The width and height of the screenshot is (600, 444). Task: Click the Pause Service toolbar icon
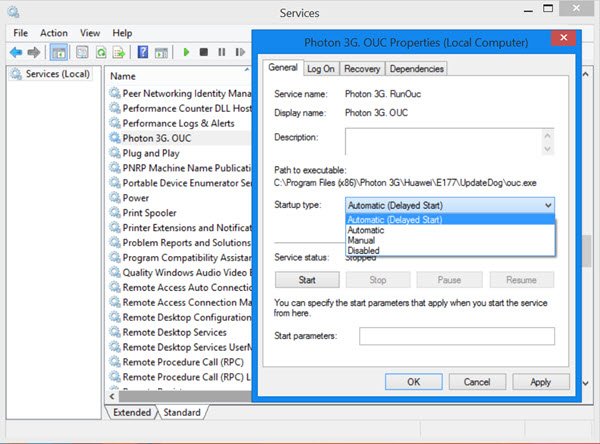pyautogui.click(x=222, y=52)
